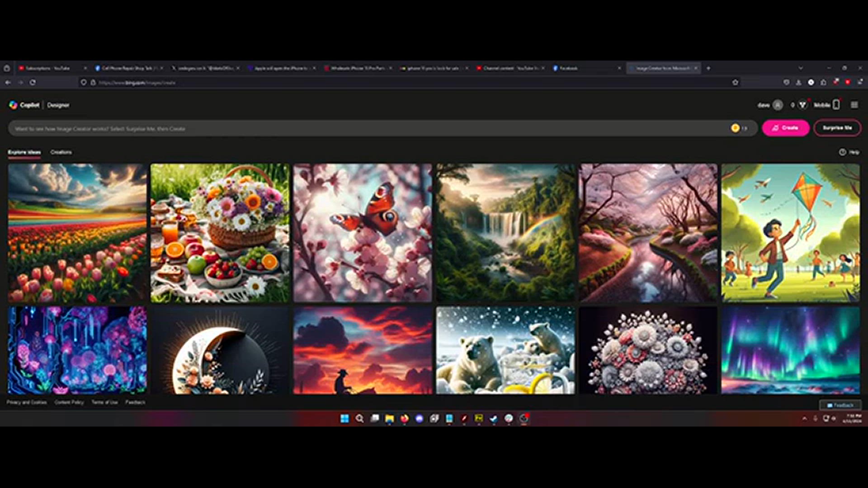Image resolution: width=868 pixels, height=488 pixels.
Task: Open the Content Policy footer link
Action: pyautogui.click(x=69, y=402)
